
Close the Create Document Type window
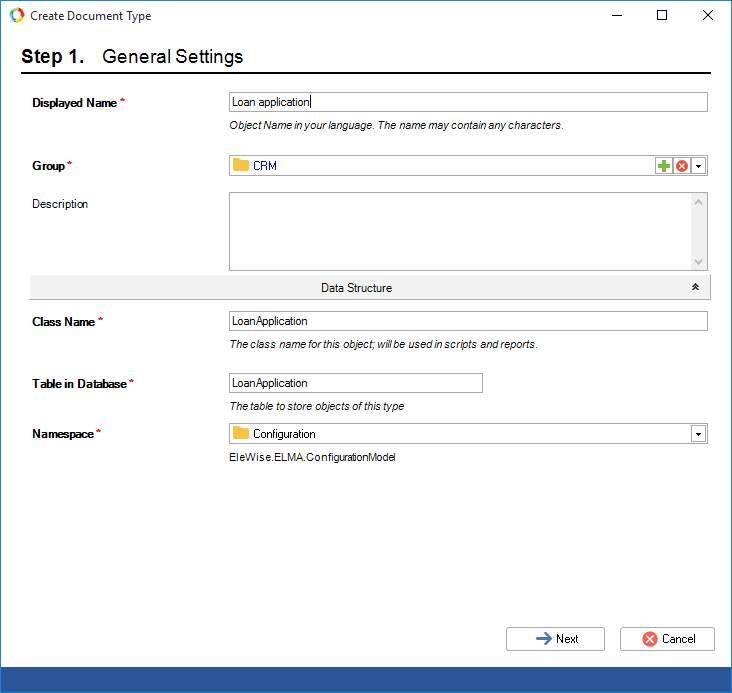[708, 16]
